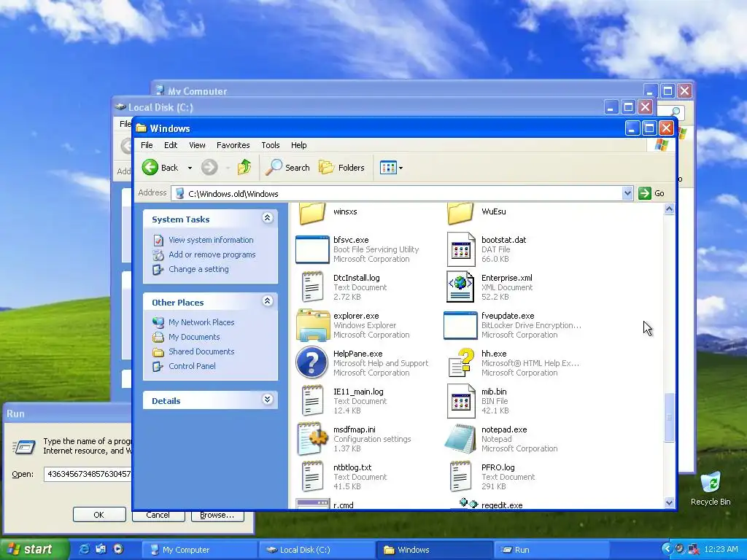Click Show Desktop quick launch icon
The image size is (747, 560).
click(x=101, y=549)
